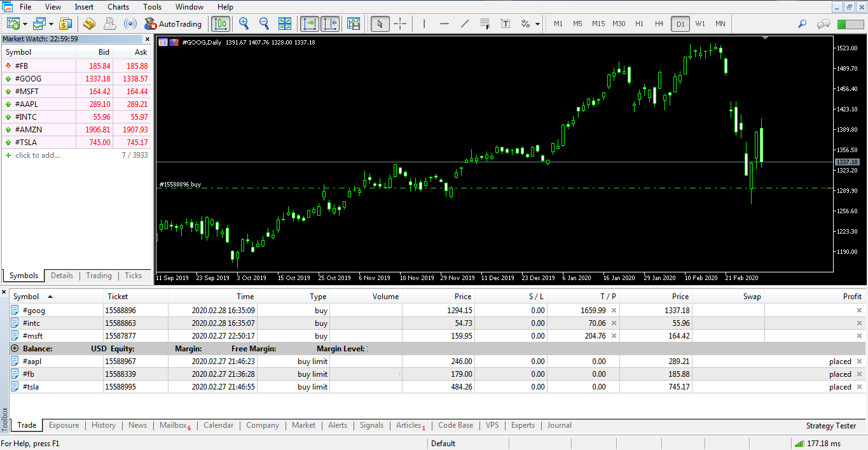Open the File menu
Screen dimensions: 868x450
pyautogui.click(x=25, y=7)
